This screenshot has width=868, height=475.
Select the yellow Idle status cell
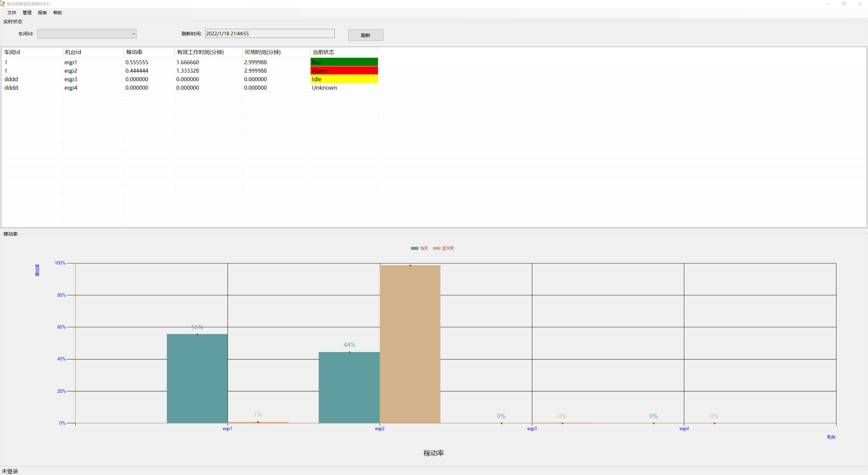[x=344, y=79]
